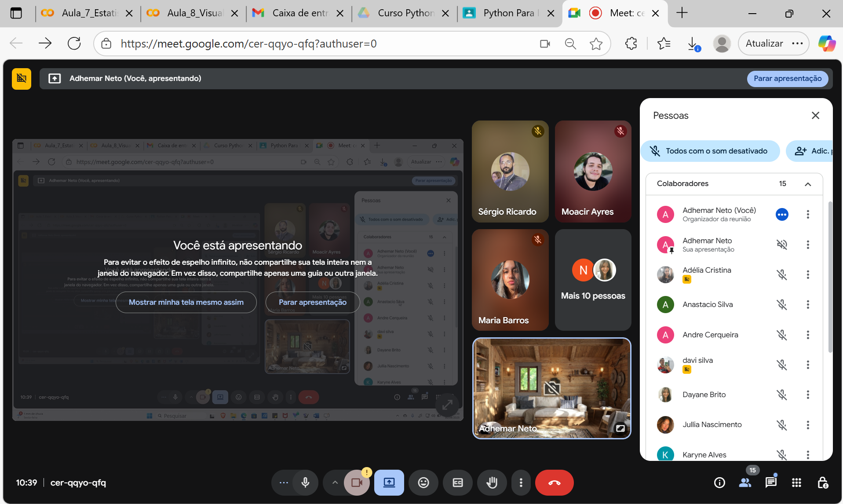
Task: Open more options for davi silva
Action: 808,365
